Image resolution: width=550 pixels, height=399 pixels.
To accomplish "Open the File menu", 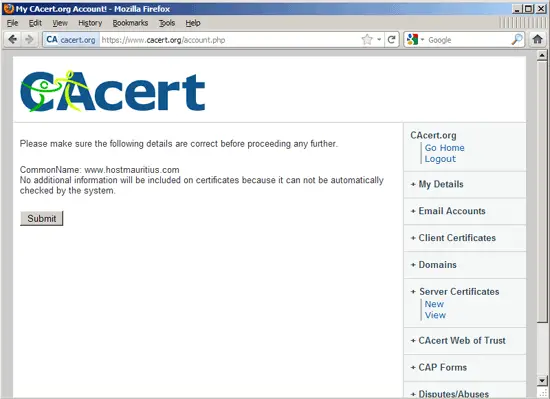I will (12, 23).
